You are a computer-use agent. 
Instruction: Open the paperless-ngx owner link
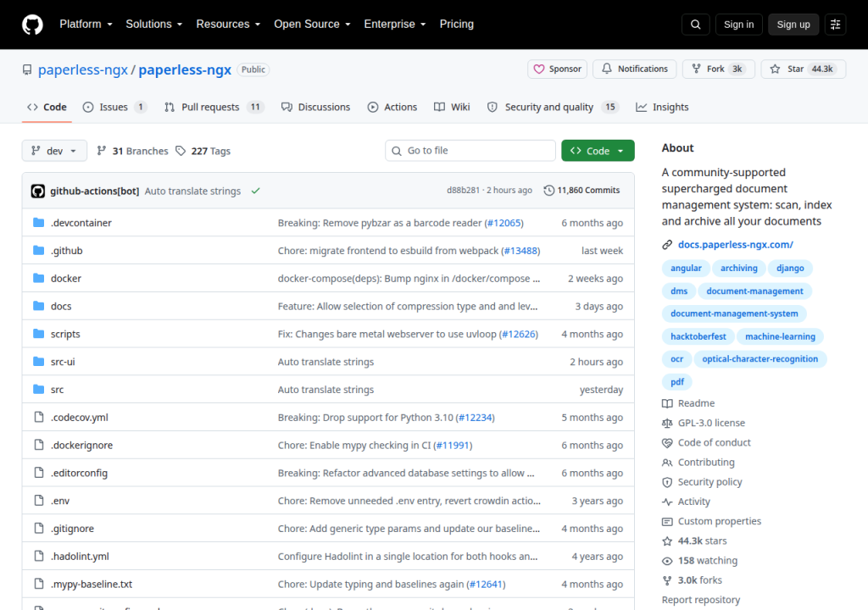coord(83,69)
